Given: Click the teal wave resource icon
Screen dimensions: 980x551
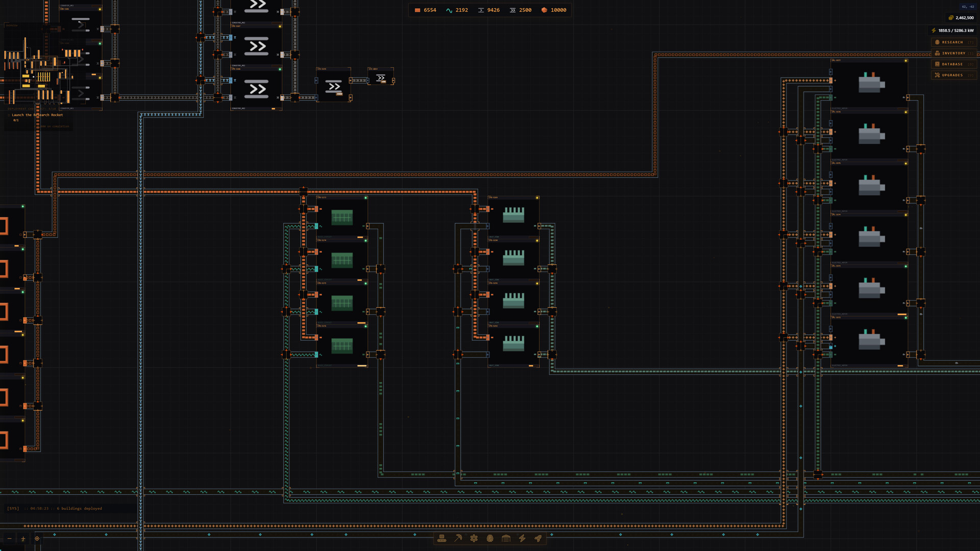Looking at the screenshot, I should 449,10.
